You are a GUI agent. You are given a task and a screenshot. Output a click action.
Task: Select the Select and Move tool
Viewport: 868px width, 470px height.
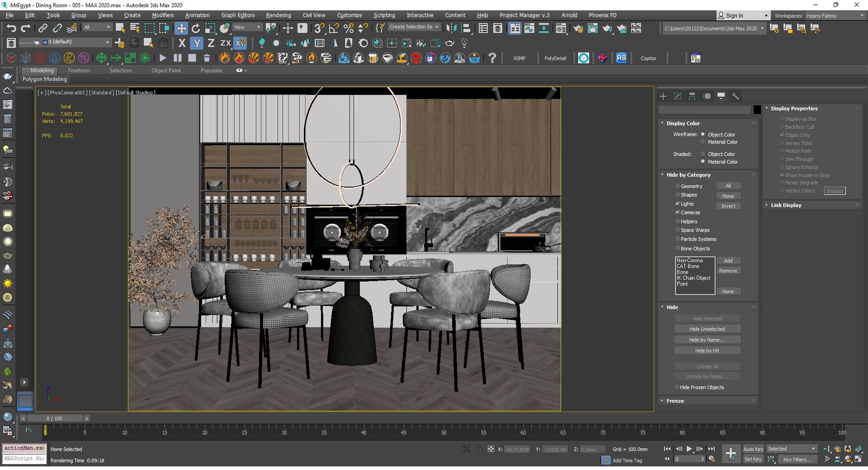click(182, 28)
